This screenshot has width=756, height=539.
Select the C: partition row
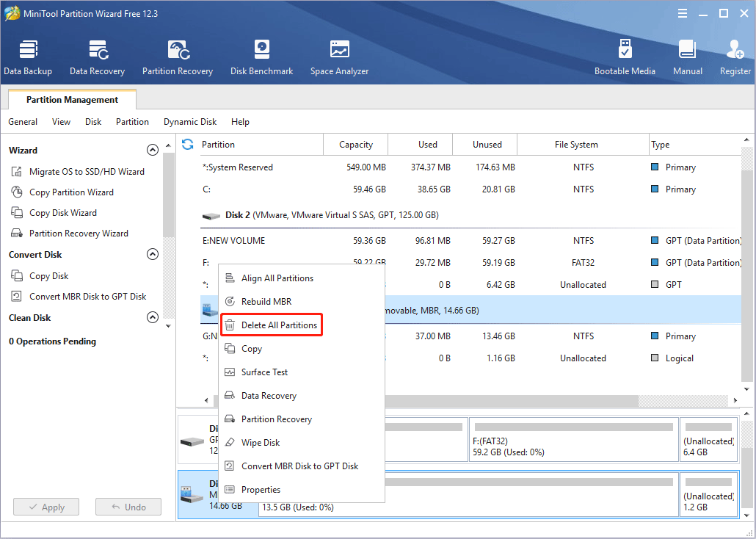[x=470, y=189]
